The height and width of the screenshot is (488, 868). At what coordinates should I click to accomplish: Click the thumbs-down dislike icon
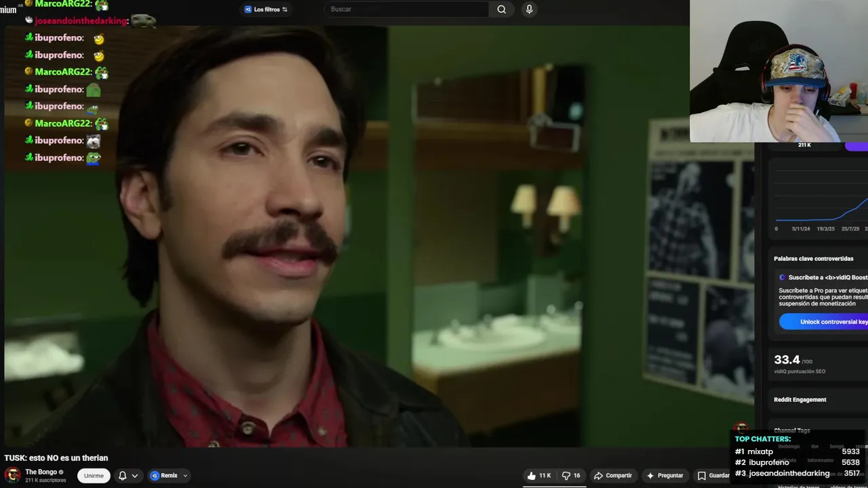pyautogui.click(x=566, y=476)
